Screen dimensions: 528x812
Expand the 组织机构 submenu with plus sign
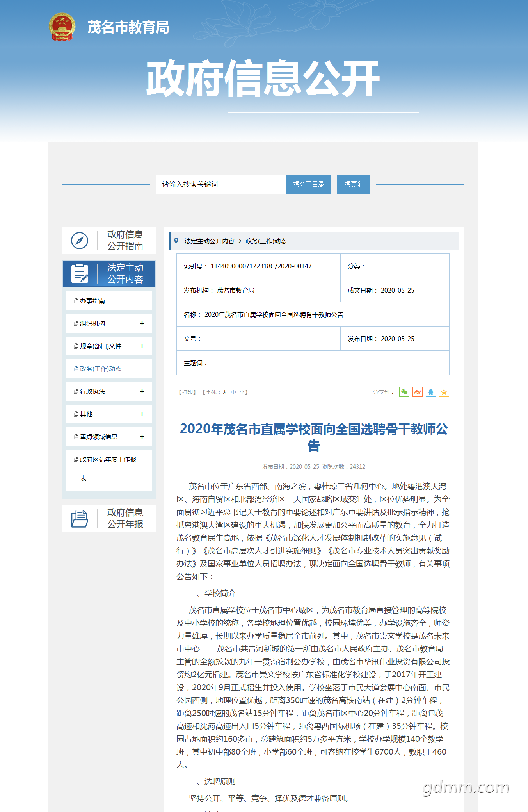[142, 323]
